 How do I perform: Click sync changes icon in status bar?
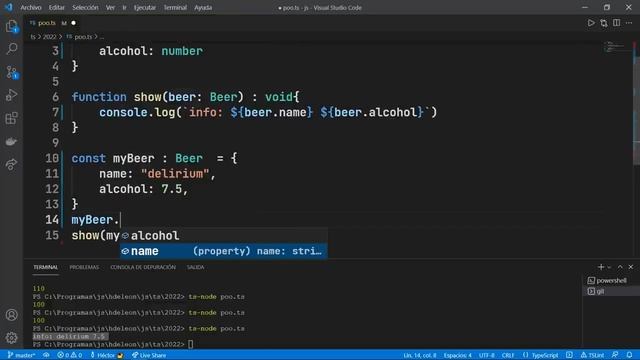pyautogui.click(x=46, y=355)
